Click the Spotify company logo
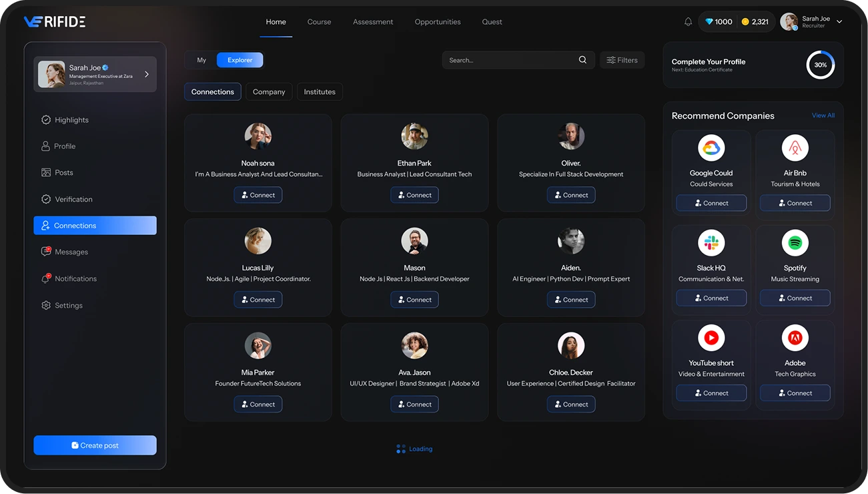 coord(795,244)
